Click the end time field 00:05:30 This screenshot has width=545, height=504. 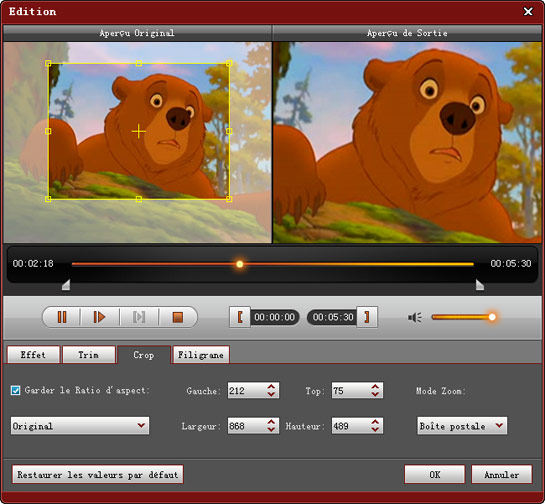point(333,317)
